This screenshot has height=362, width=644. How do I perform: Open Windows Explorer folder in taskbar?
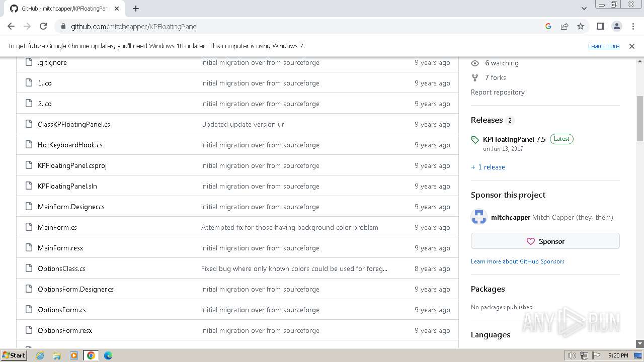[x=57, y=355]
